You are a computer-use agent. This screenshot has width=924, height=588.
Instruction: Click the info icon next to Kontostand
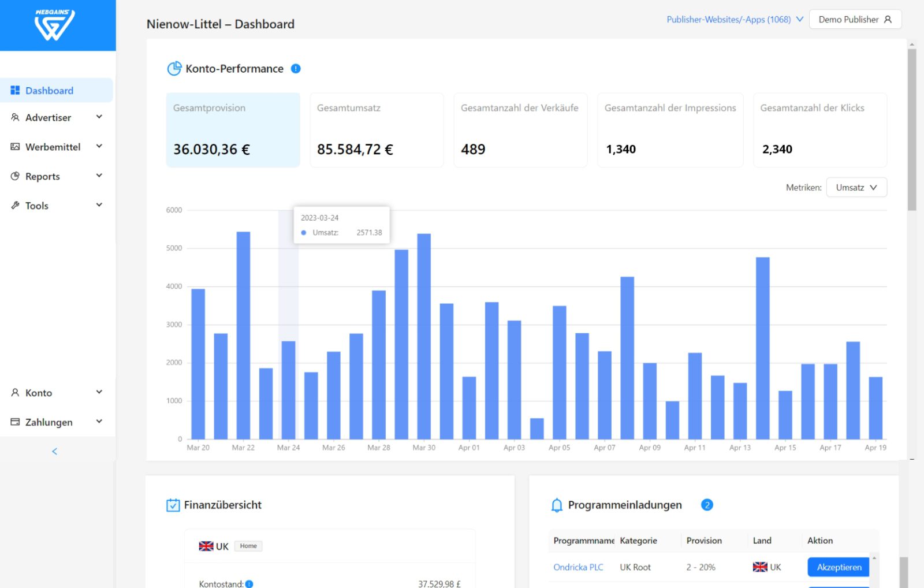click(249, 583)
